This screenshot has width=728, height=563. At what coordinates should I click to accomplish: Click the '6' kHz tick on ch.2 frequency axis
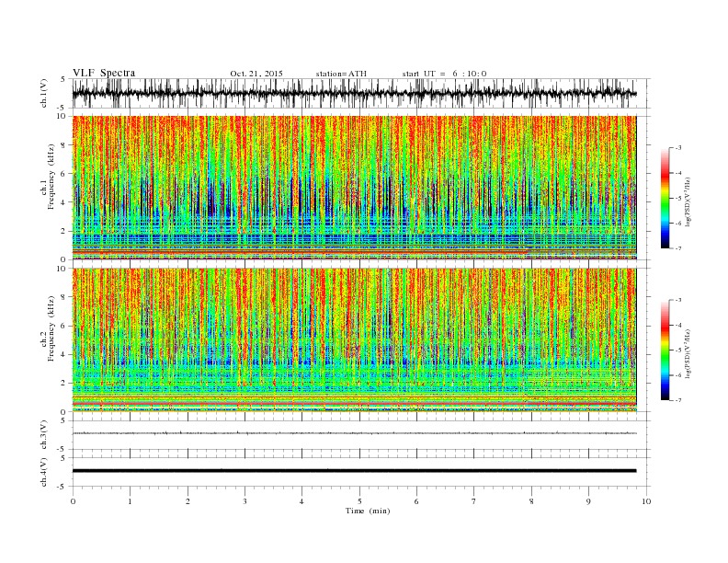pos(63,326)
